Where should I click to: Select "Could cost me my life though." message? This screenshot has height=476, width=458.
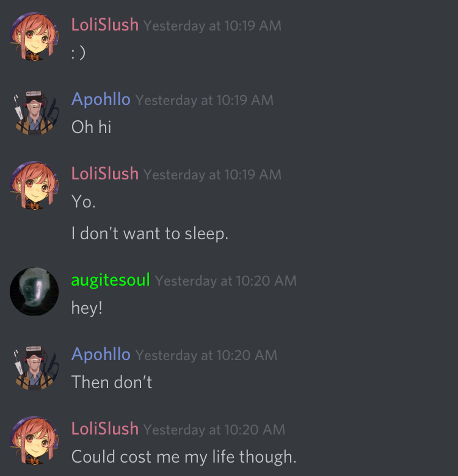tap(184, 457)
